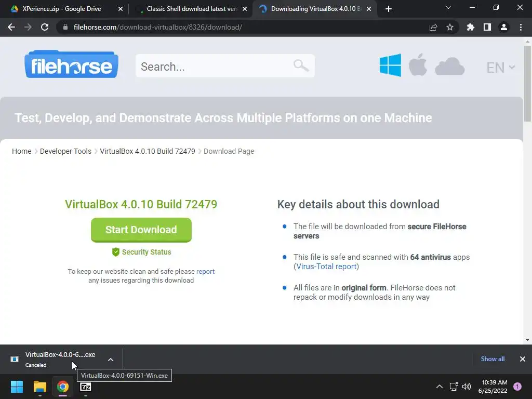Follow the report issues link
This screenshot has width=532, height=399.
coord(205,271)
